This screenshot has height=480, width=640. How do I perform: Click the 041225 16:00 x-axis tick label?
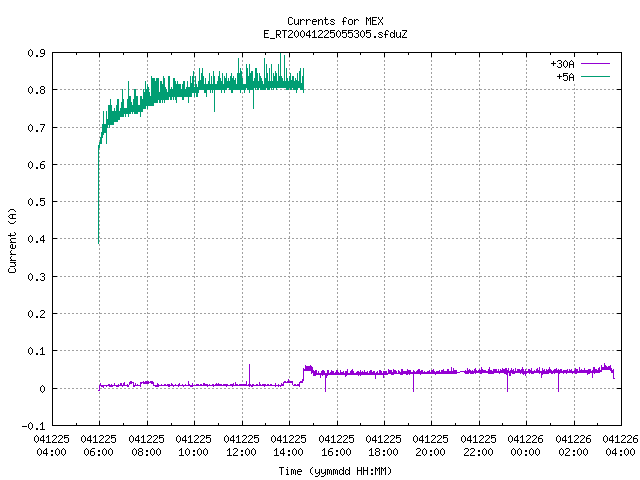coord(336,446)
